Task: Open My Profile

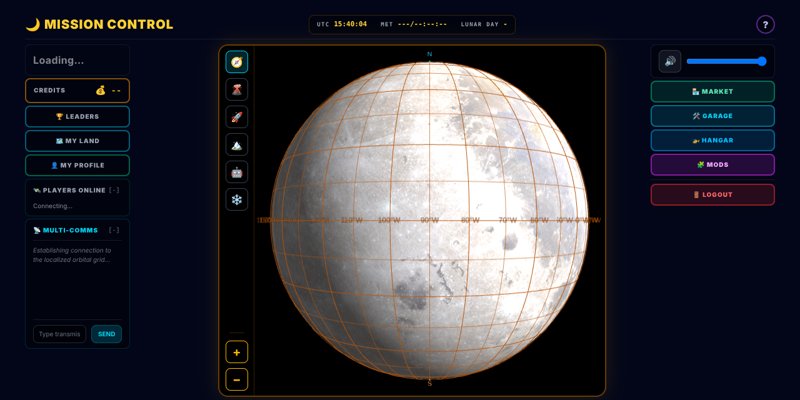Action: pos(78,165)
